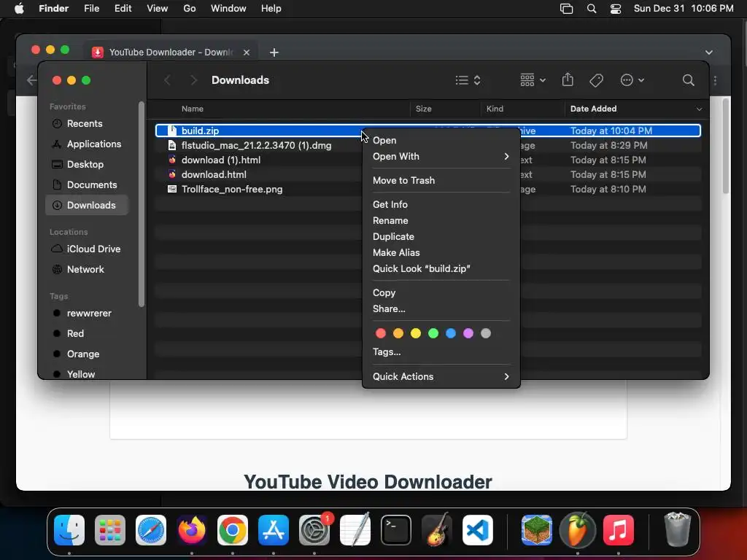Open FL Studio from the Dock
Viewport: 747px width, 560px height.
click(x=578, y=530)
